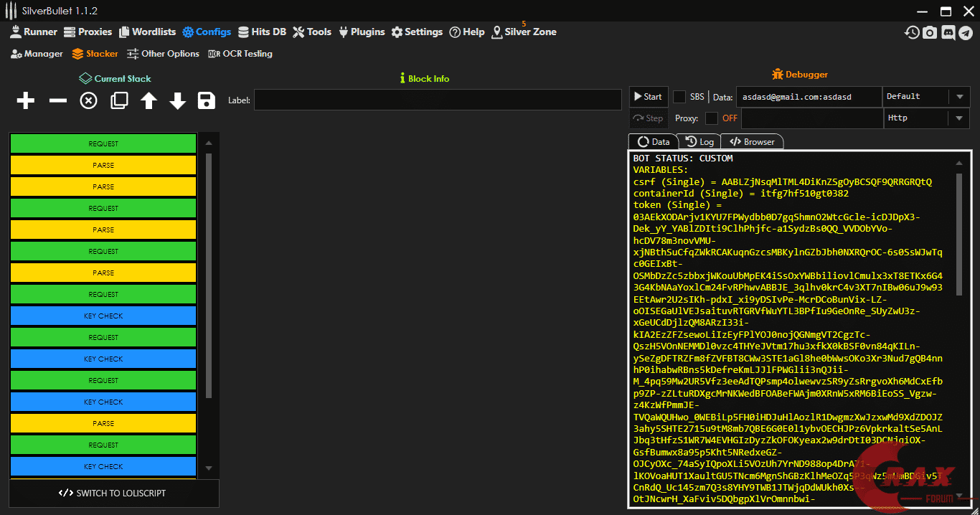Image resolution: width=980 pixels, height=515 pixels.
Task: Click debugger output scroll-up arrow
Action: click(x=959, y=164)
